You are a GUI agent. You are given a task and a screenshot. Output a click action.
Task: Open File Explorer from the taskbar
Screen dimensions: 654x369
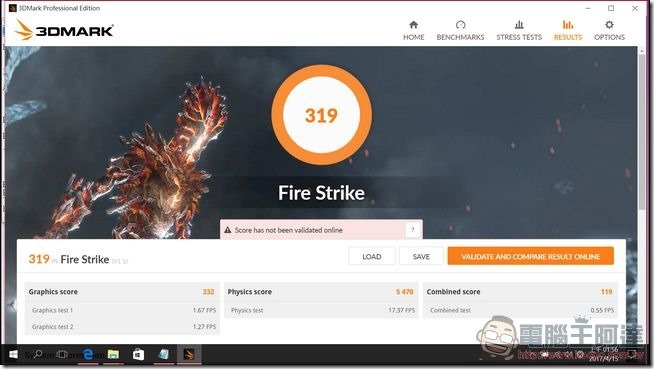click(x=113, y=354)
